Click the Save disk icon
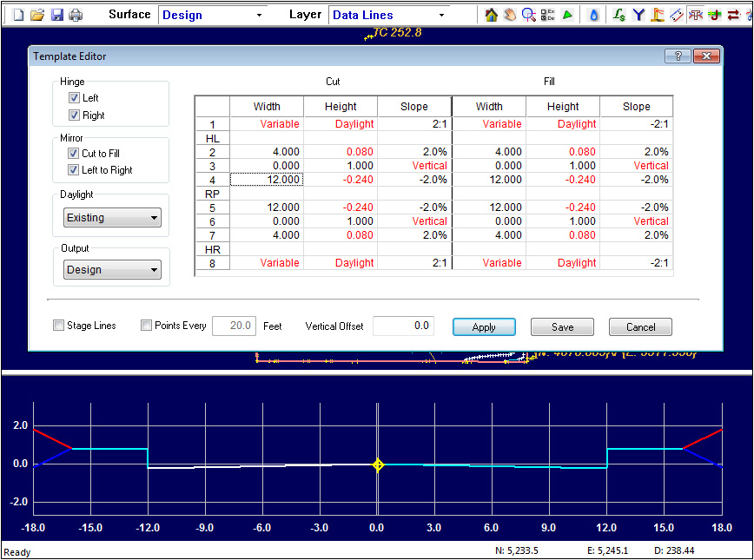The height and width of the screenshot is (560, 754). [56, 15]
